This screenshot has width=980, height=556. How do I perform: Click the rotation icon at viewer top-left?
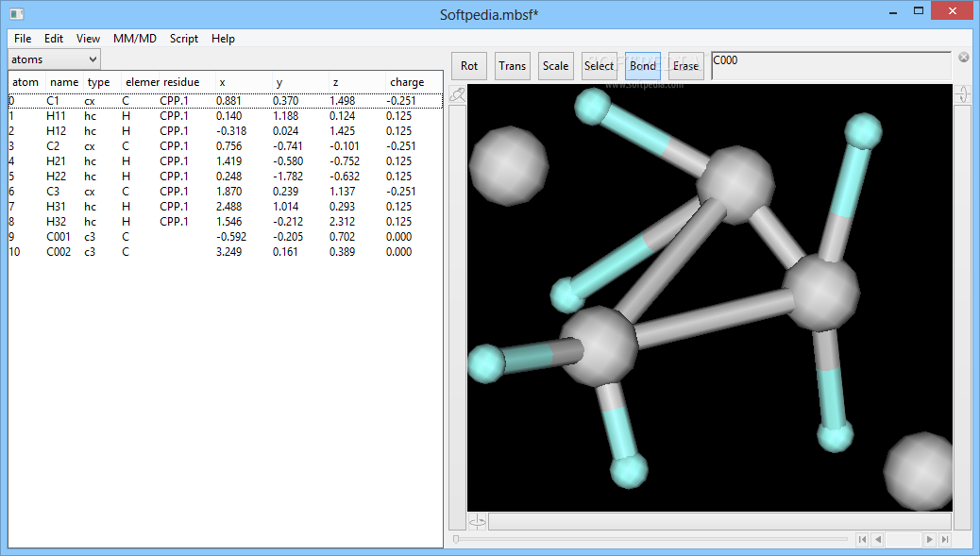[x=458, y=95]
